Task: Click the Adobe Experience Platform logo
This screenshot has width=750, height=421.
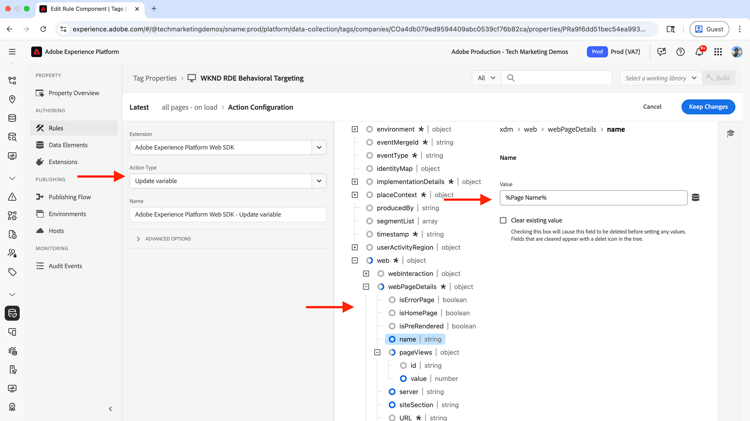Action: coord(37,52)
